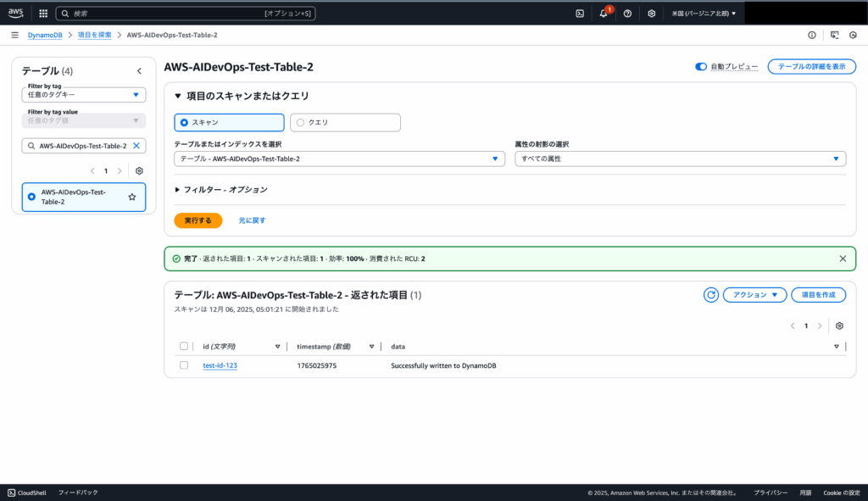This screenshot has height=501, width=868.
Task: Select the クエリ radio option
Action: [x=300, y=123]
